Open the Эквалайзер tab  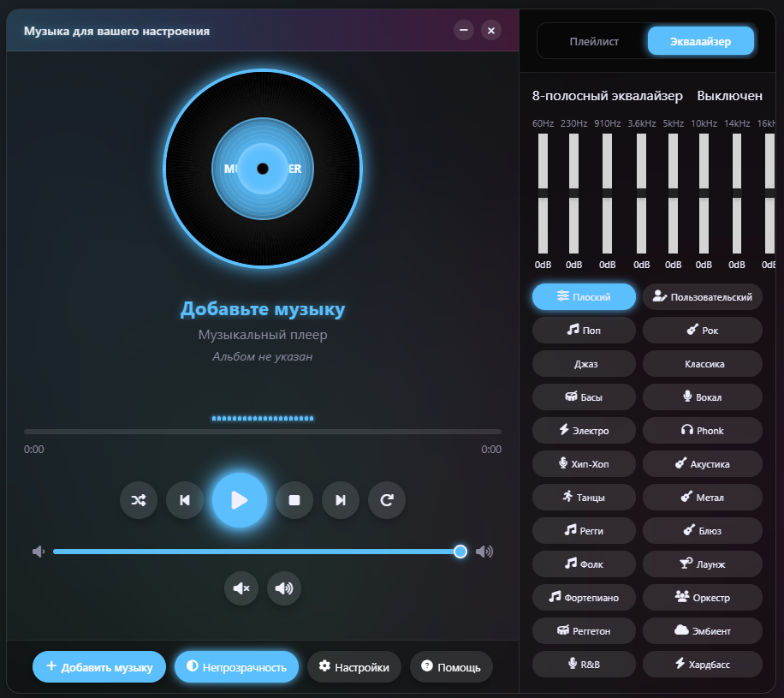700,41
